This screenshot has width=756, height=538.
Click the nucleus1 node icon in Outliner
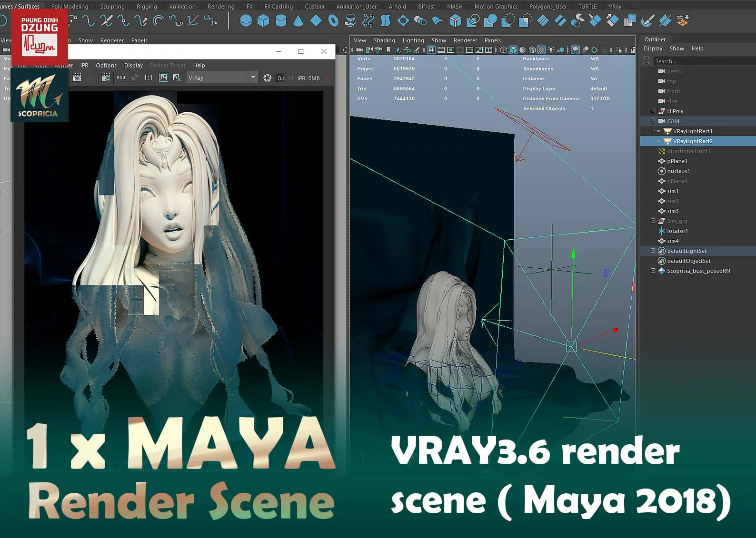[x=661, y=171]
